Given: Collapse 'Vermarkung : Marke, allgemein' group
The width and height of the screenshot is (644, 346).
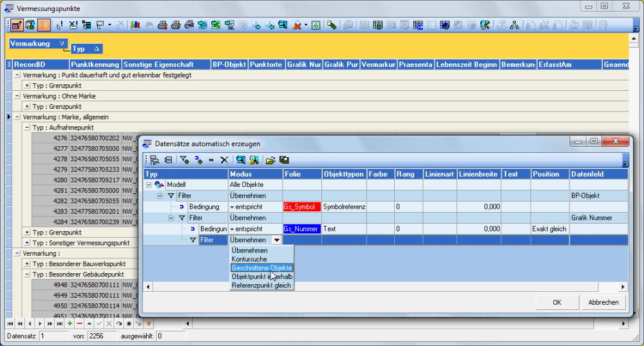Looking at the screenshot, I should click(17, 117).
